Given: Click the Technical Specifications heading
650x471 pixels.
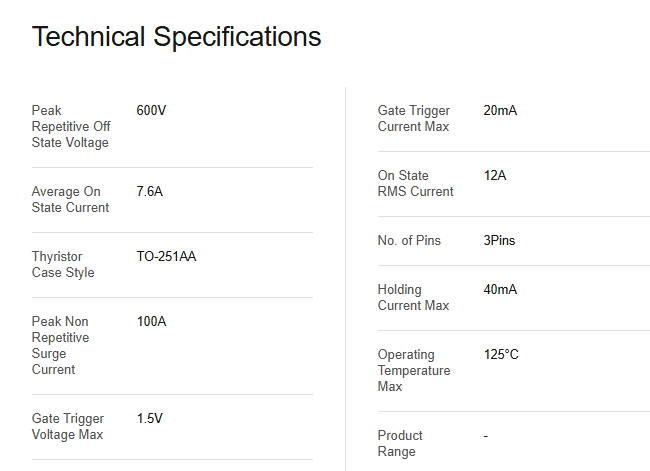Looking at the screenshot, I should pos(177,37).
